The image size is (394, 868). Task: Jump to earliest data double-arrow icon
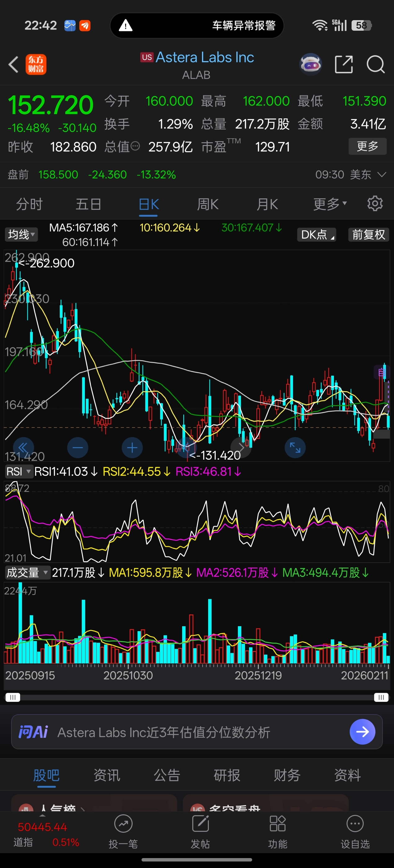click(23, 448)
